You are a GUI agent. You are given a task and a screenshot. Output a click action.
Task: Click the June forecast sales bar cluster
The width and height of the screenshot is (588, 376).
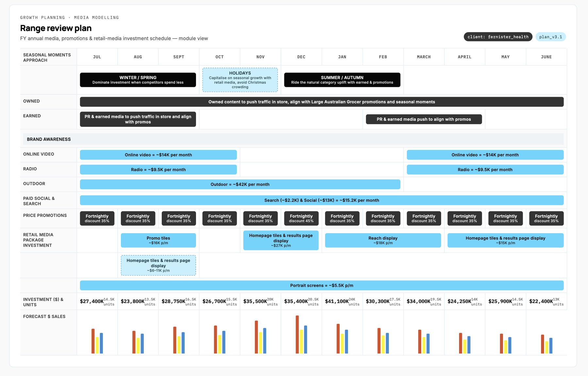point(547,344)
